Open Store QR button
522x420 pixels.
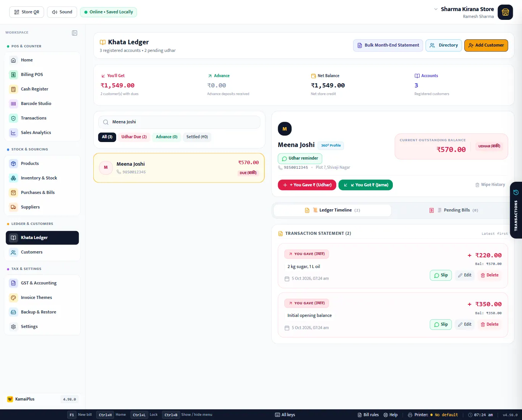27,12
